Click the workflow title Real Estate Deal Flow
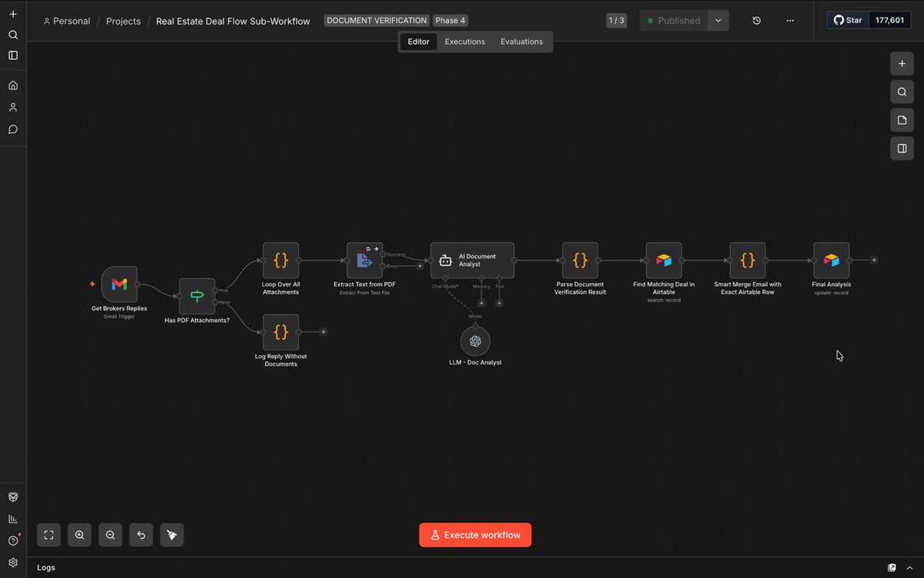The image size is (924, 578). coord(233,21)
